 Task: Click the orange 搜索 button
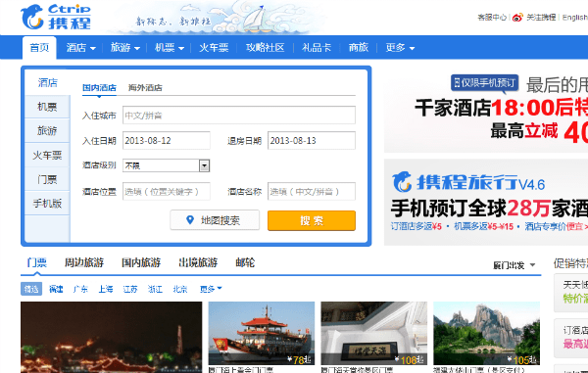tap(312, 220)
